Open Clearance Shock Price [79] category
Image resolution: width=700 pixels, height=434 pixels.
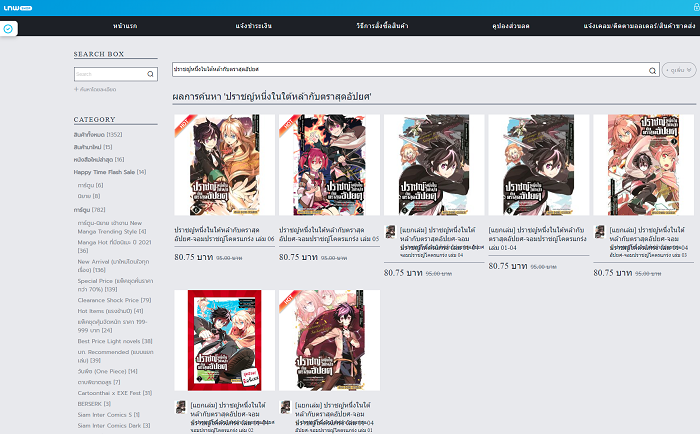(x=114, y=300)
